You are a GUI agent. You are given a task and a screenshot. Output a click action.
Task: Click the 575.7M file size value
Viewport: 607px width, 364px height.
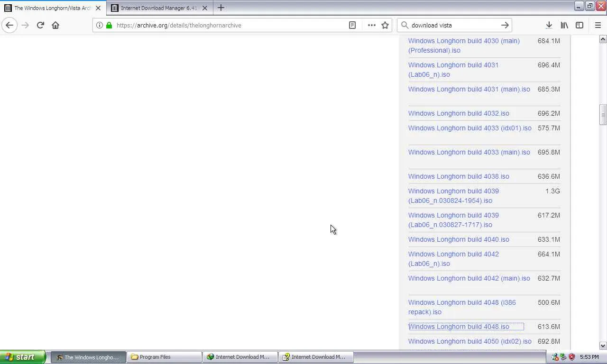tap(549, 128)
